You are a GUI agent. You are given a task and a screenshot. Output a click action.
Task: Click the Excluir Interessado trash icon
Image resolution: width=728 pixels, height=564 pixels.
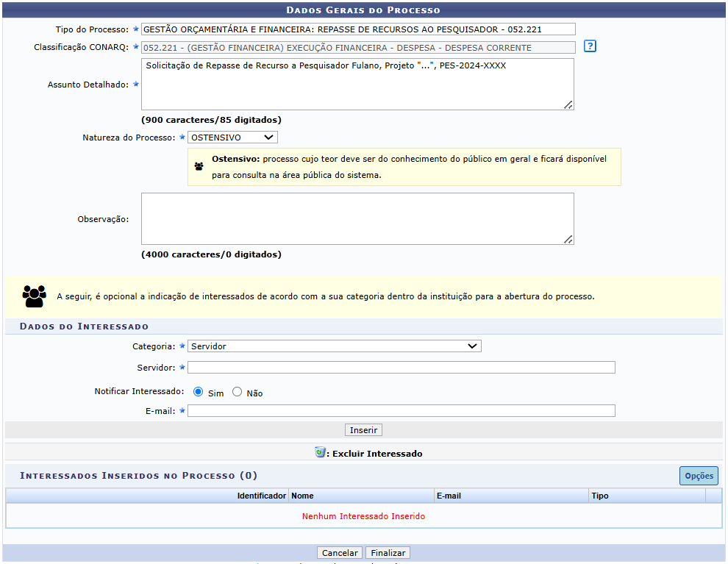click(x=320, y=453)
